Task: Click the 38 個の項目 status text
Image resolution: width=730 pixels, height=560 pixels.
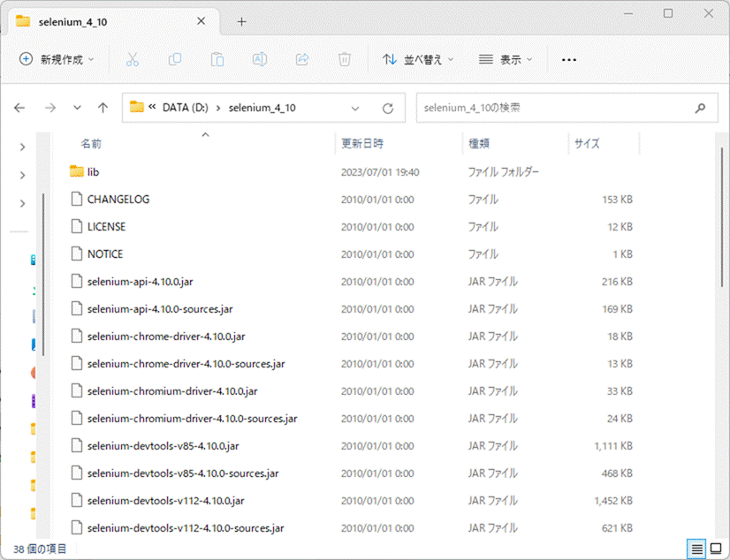Action: [x=40, y=549]
